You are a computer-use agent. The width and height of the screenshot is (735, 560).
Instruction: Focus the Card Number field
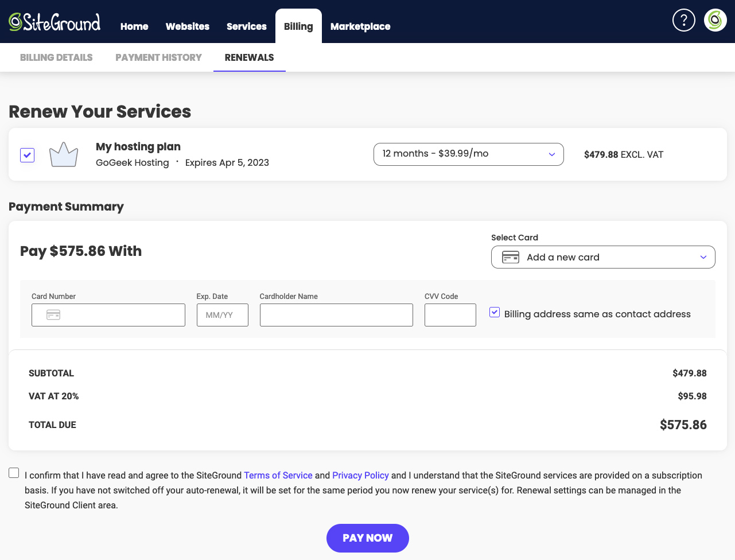(x=108, y=315)
